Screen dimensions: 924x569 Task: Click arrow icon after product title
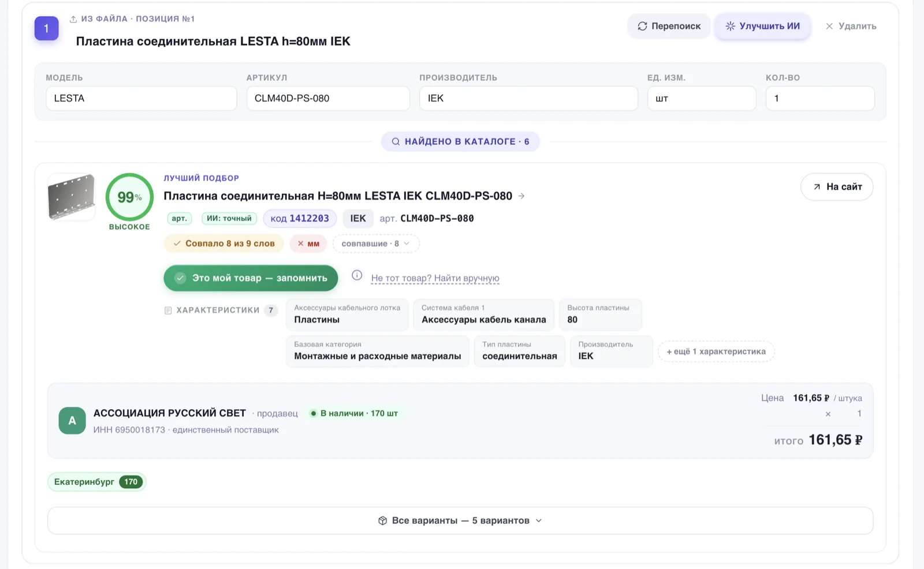pyautogui.click(x=521, y=196)
